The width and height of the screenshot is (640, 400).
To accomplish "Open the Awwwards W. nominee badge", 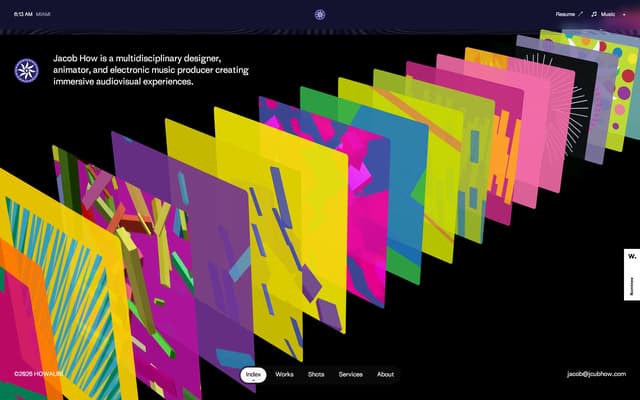I will click(x=632, y=275).
